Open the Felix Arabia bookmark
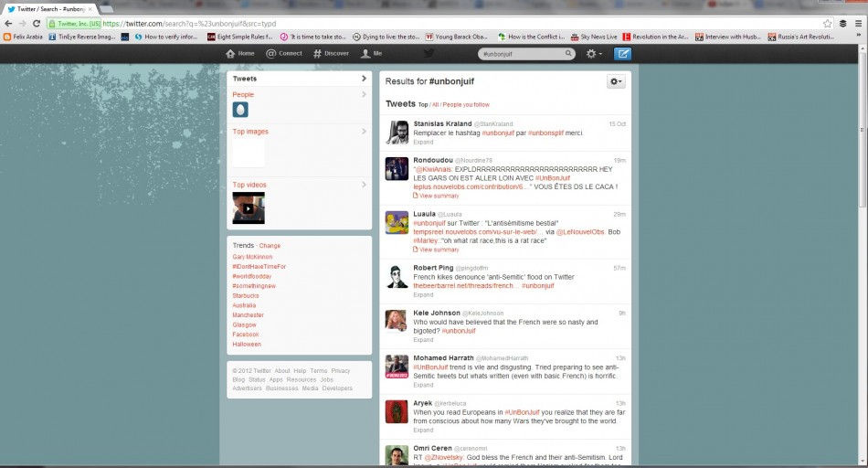The height and width of the screenshot is (468, 868). pyautogui.click(x=23, y=37)
